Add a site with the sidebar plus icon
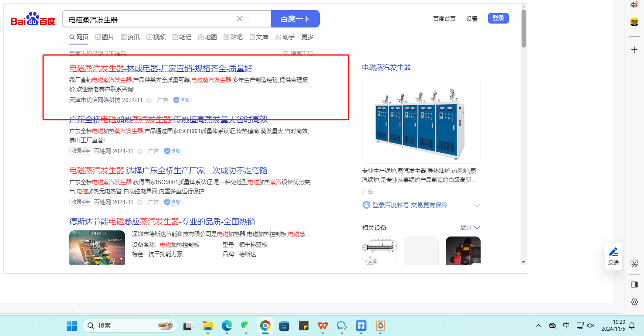Image resolution: width=644 pixels, height=336 pixels. pyautogui.click(x=634, y=50)
